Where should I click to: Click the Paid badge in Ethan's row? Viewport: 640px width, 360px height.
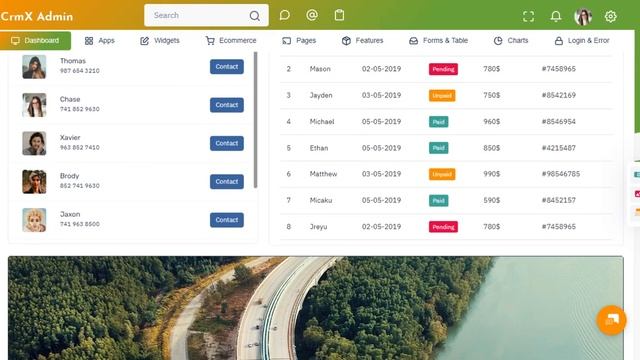(439, 148)
